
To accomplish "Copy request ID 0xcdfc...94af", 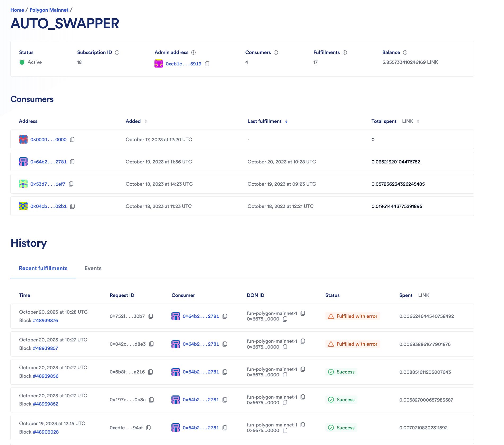I will point(148,428).
